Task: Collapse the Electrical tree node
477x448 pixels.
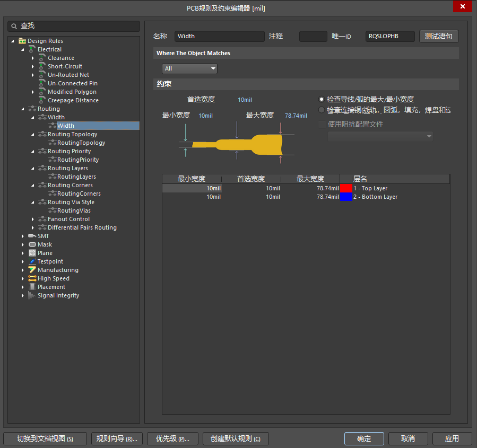Action: pyautogui.click(x=22, y=49)
